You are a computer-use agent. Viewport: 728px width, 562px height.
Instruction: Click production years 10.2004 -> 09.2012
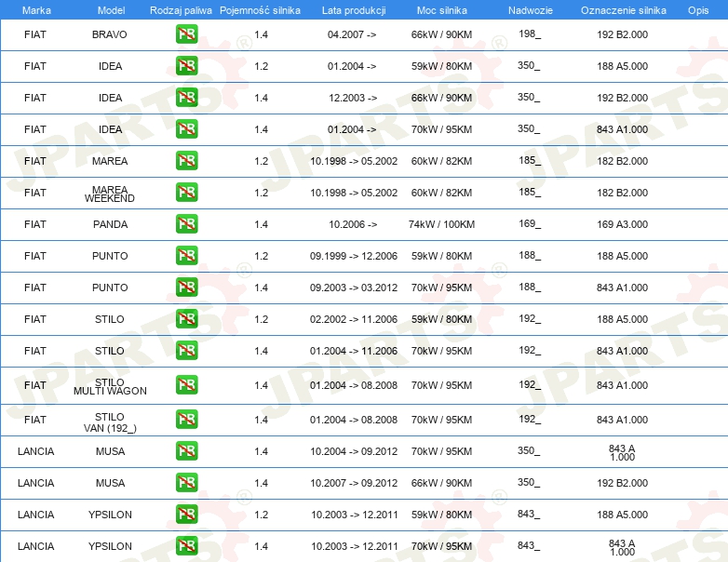354,451
